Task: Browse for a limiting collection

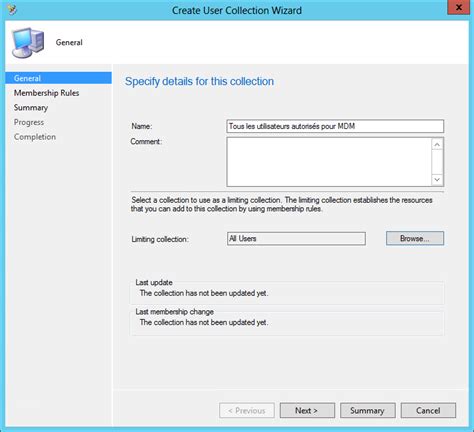Action: point(415,239)
